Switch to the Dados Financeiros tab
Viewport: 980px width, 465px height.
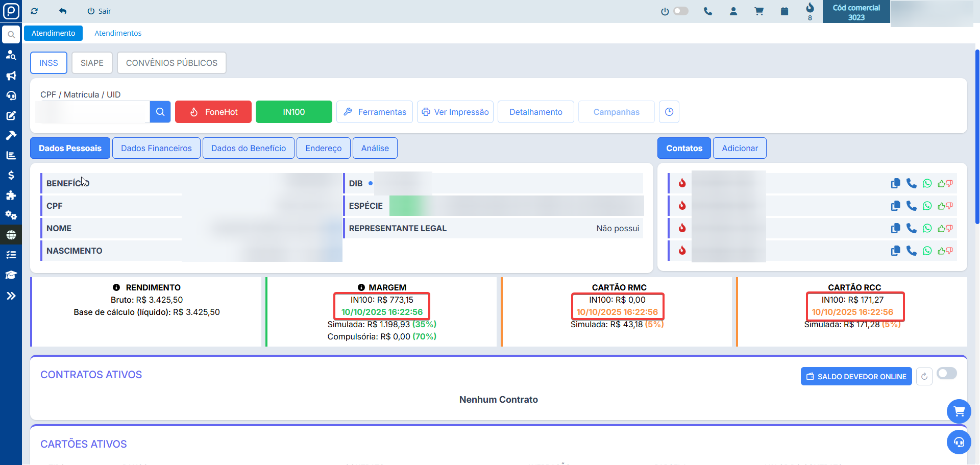point(156,148)
